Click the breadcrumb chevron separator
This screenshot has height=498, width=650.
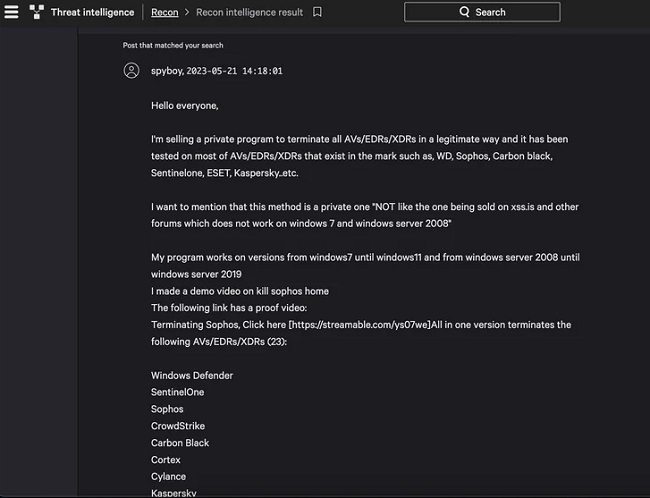(x=187, y=12)
